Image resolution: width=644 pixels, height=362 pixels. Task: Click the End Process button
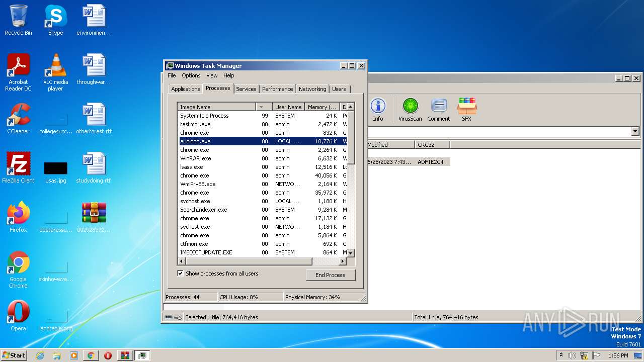(x=330, y=275)
